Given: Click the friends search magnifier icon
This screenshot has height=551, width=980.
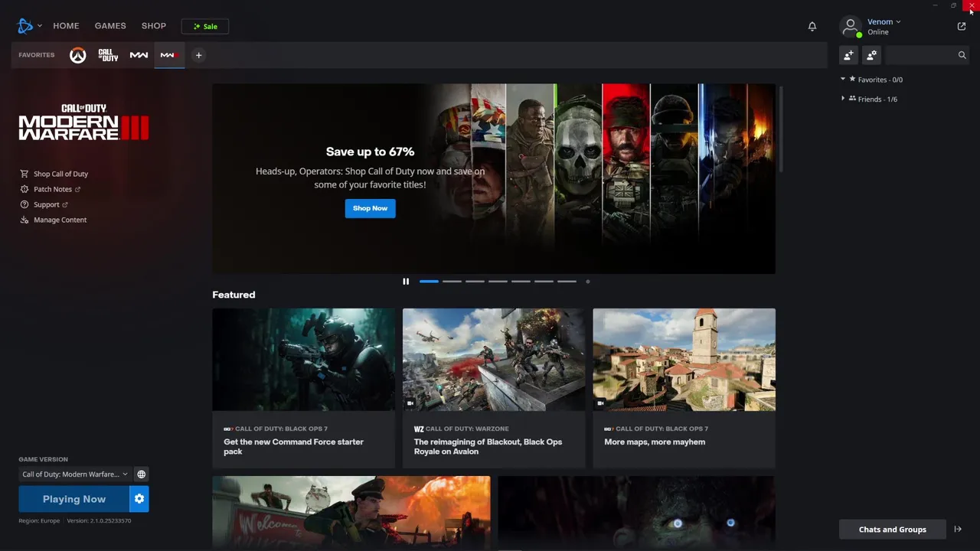Looking at the screenshot, I should point(962,55).
